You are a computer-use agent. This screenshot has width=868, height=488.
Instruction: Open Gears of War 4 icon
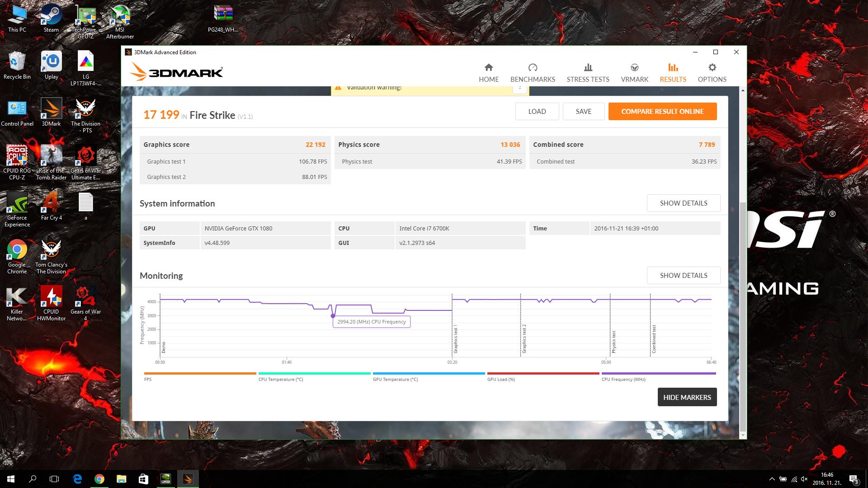[86, 304]
